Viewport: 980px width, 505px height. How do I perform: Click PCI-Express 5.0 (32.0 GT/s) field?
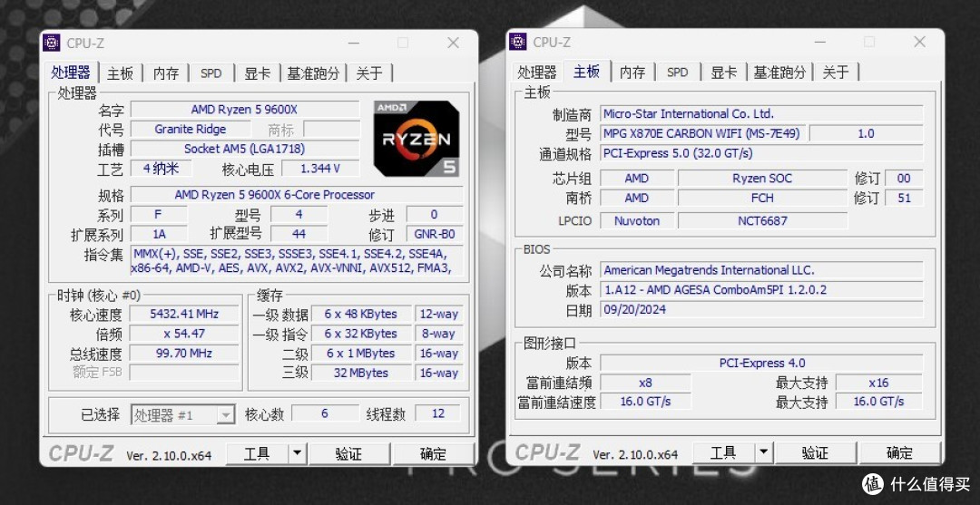pyautogui.click(x=761, y=153)
